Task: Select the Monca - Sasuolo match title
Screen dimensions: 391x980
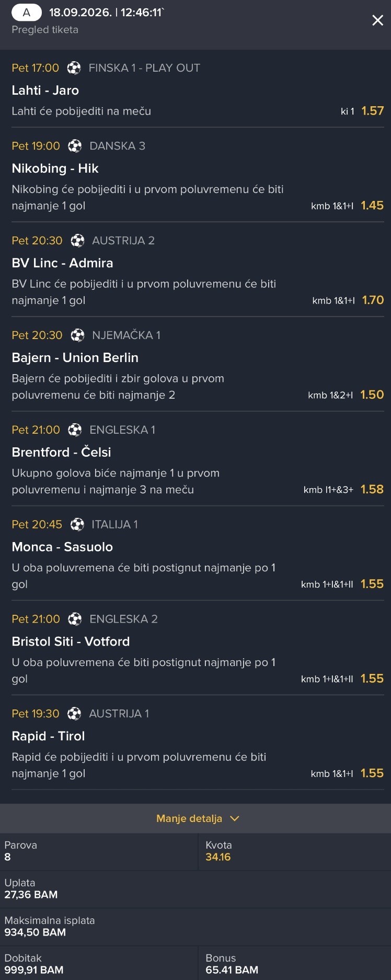Action: click(x=62, y=547)
